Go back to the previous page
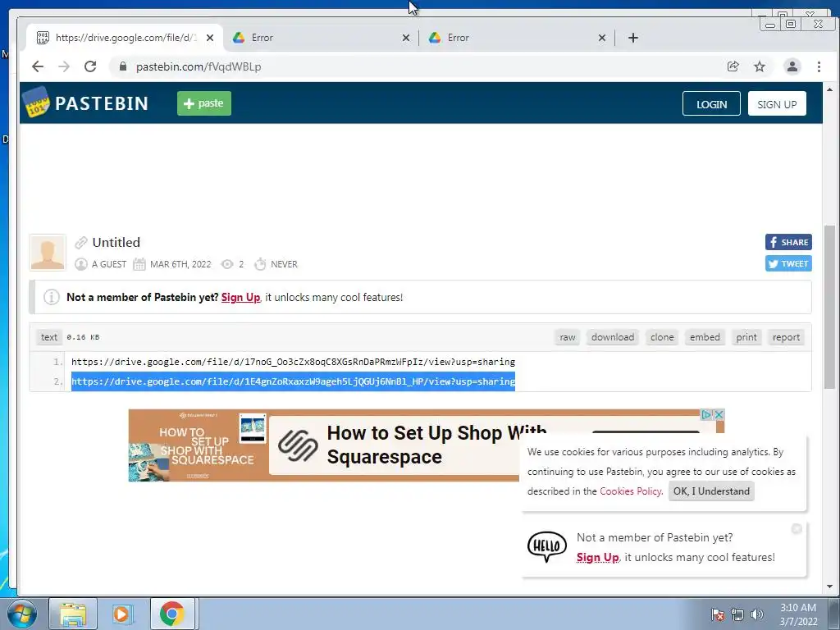Viewport: 840px width, 630px height. [38, 66]
